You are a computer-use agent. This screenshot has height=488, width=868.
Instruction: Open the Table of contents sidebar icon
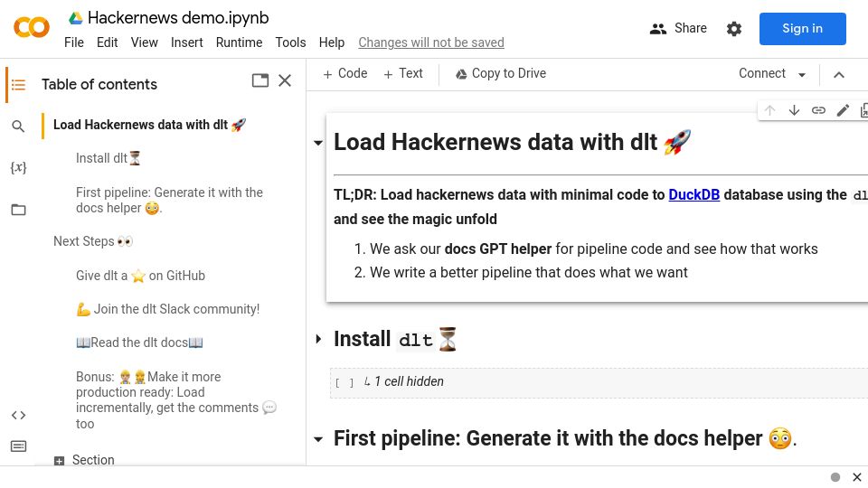click(18, 85)
